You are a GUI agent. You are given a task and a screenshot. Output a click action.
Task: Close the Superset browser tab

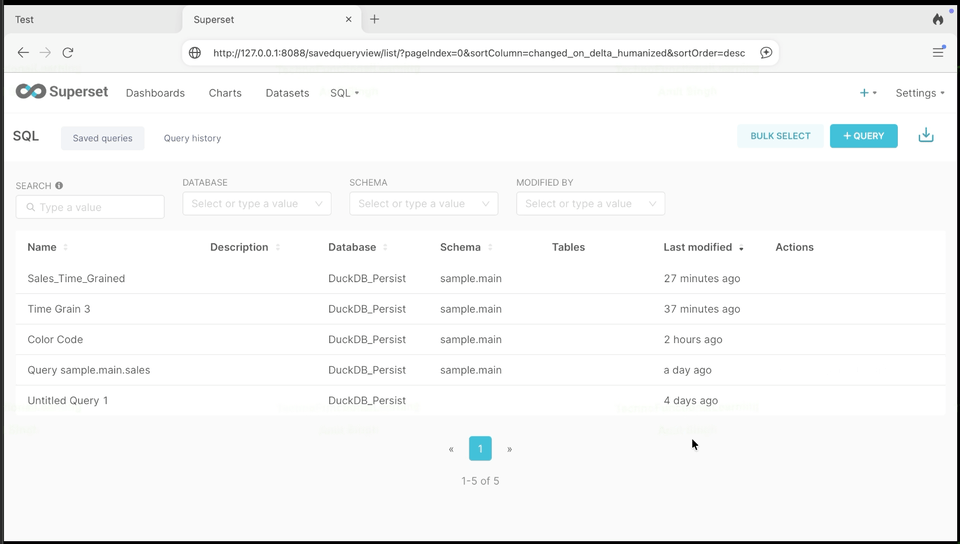tap(348, 19)
